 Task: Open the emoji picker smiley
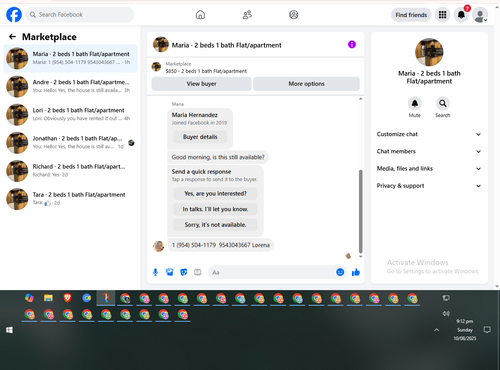[340, 272]
